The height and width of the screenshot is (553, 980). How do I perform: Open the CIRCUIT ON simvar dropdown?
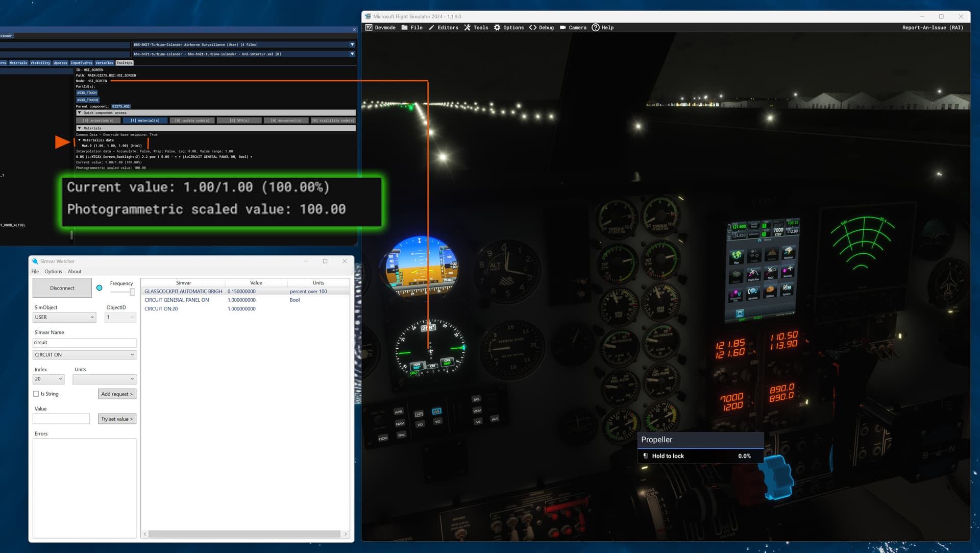tap(84, 354)
